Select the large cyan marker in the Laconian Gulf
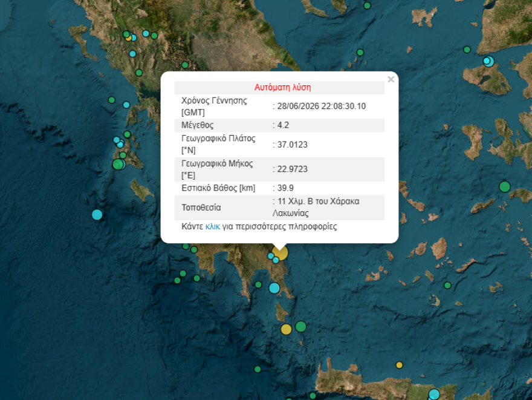Screen dimensions: 532x400 pyautogui.click(x=274, y=288)
